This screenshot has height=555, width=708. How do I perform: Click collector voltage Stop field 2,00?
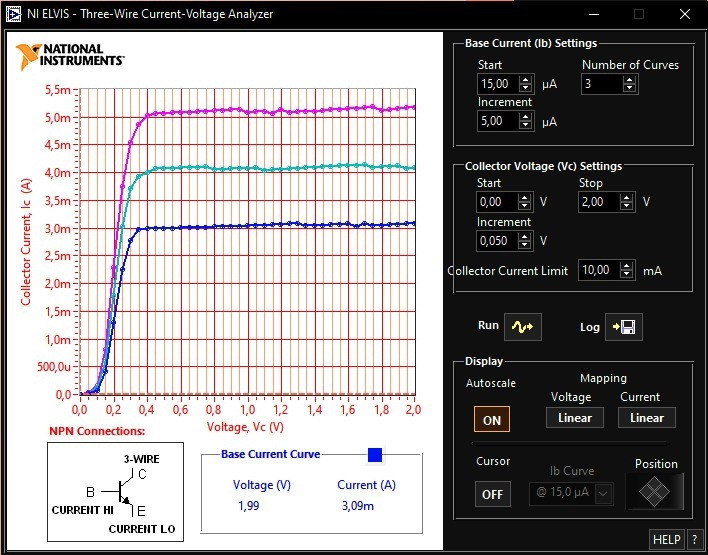[600, 202]
